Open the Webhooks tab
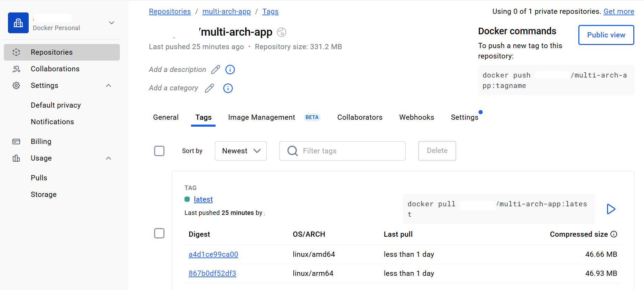 [x=417, y=117]
